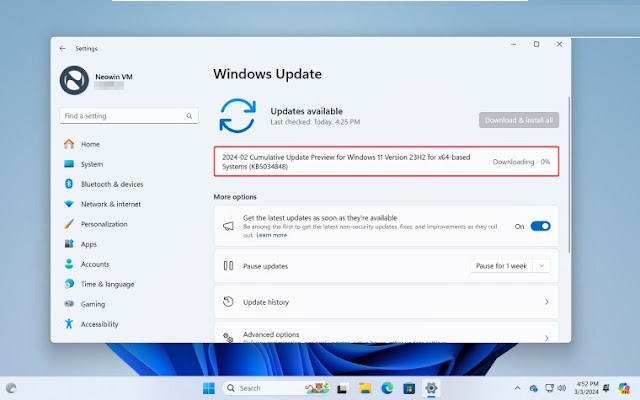Select the Network wifi icon
640x400 pixels.
pos(69,204)
